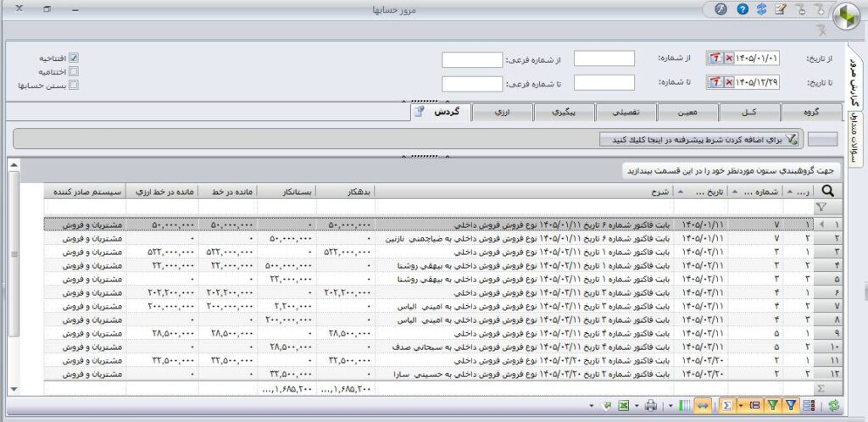Click the green refresh icon in bottom toolbar

[834, 405]
